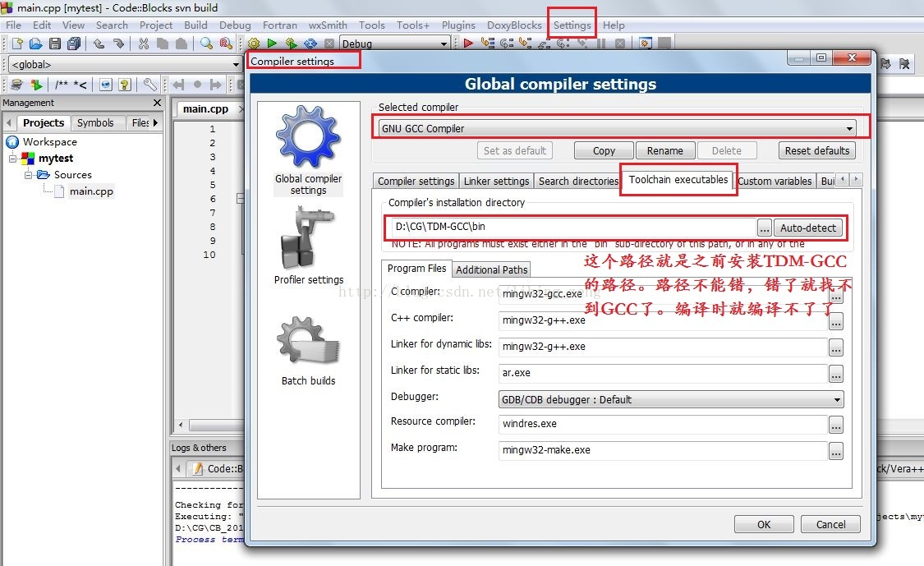
Task: Click the Undo arrow icon
Action: [99, 43]
